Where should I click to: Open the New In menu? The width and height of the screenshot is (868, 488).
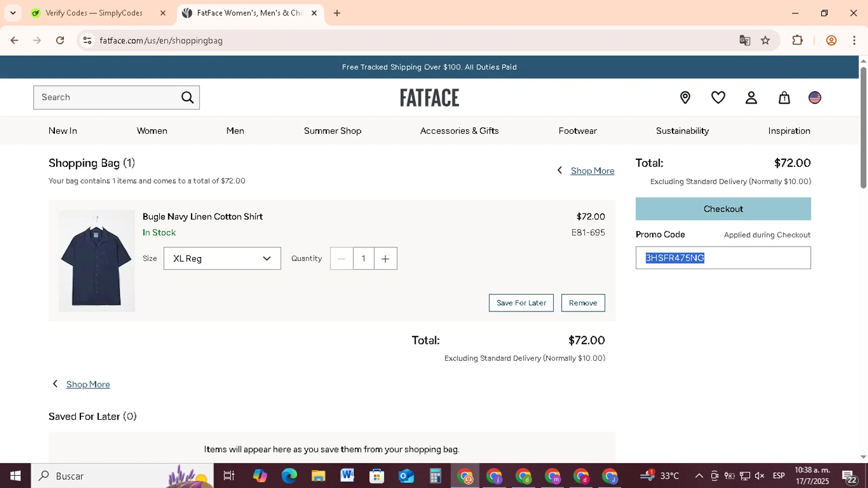pyautogui.click(x=62, y=131)
